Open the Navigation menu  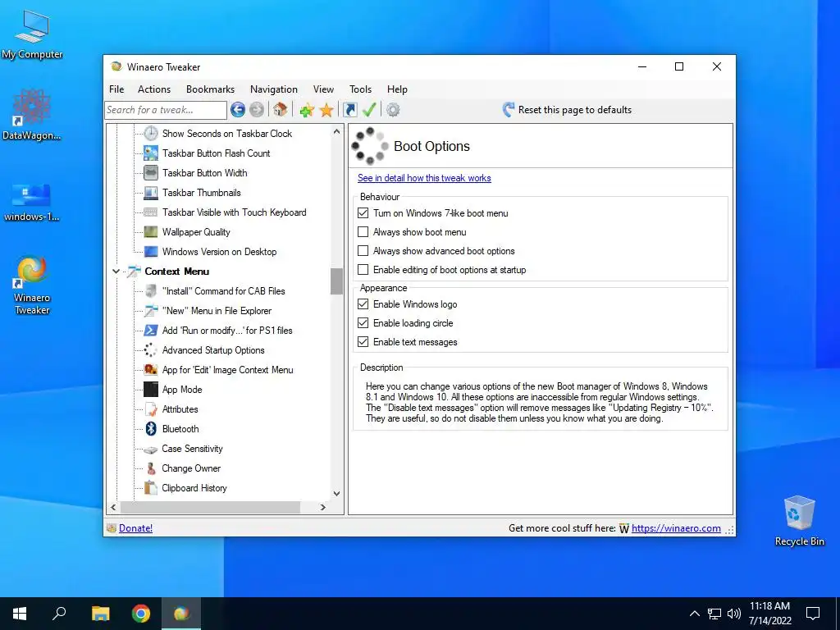coord(274,89)
